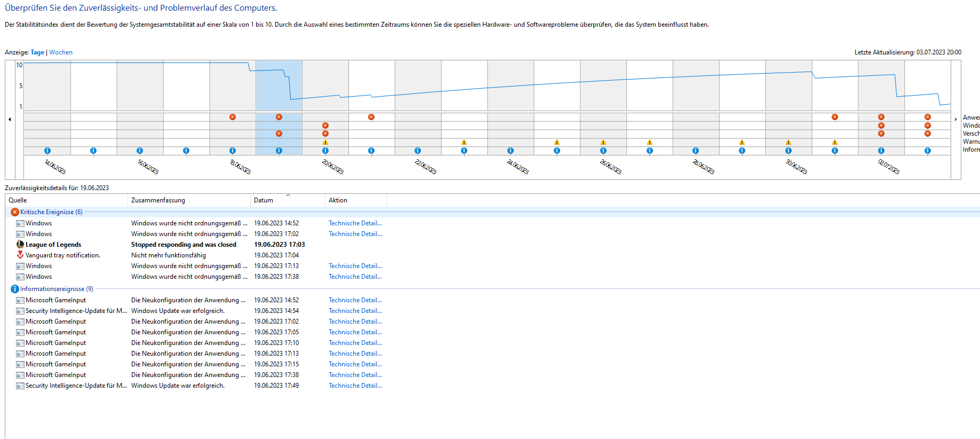Select the League of Legends event row
The image size is (980, 439).
click(196, 245)
